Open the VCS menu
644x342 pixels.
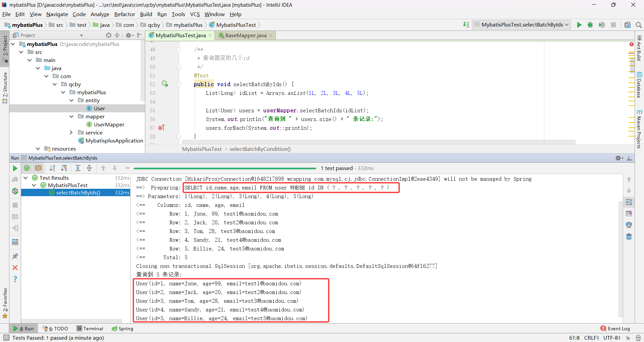click(195, 14)
